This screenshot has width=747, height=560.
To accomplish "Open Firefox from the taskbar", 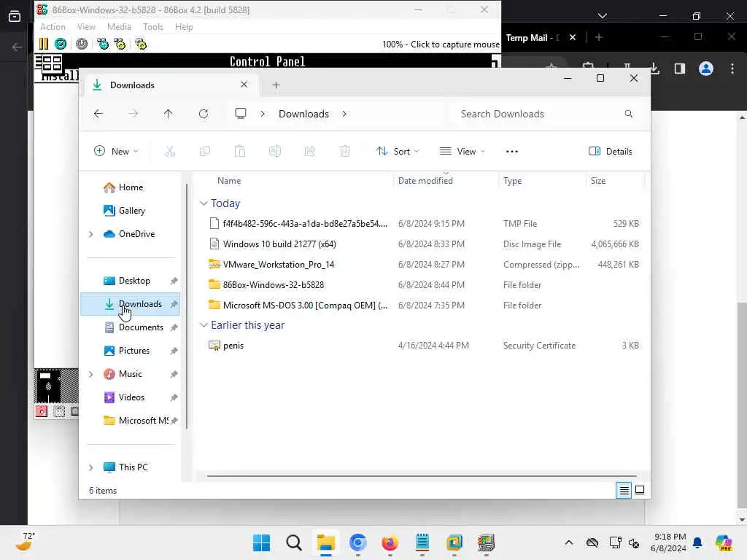I will pos(390,542).
